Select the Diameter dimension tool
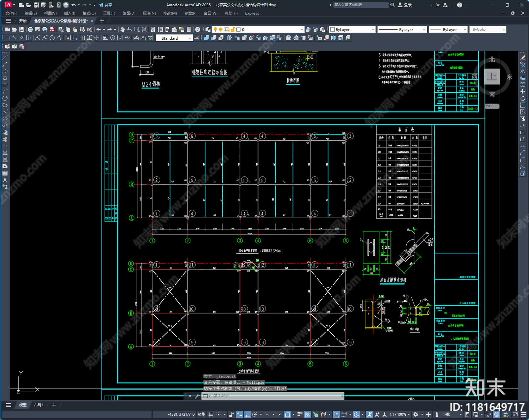 click(x=52, y=38)
